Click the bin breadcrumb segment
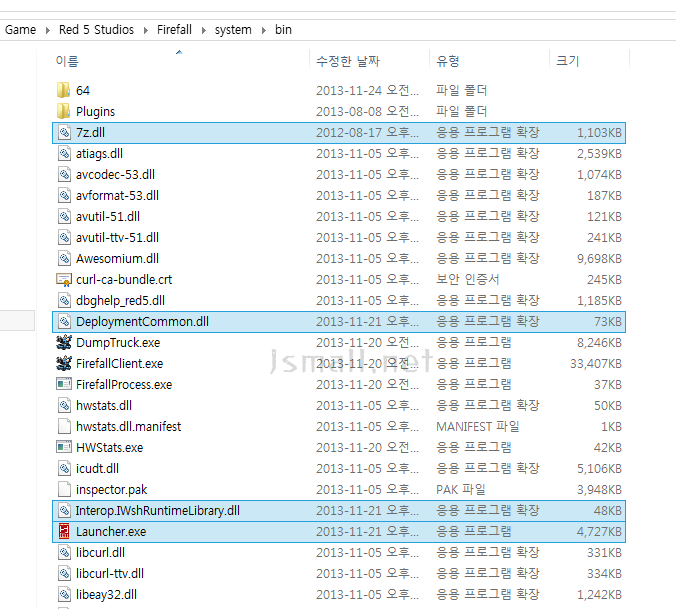The width and height of the screenshot is (676, 609). click(283, 30)
